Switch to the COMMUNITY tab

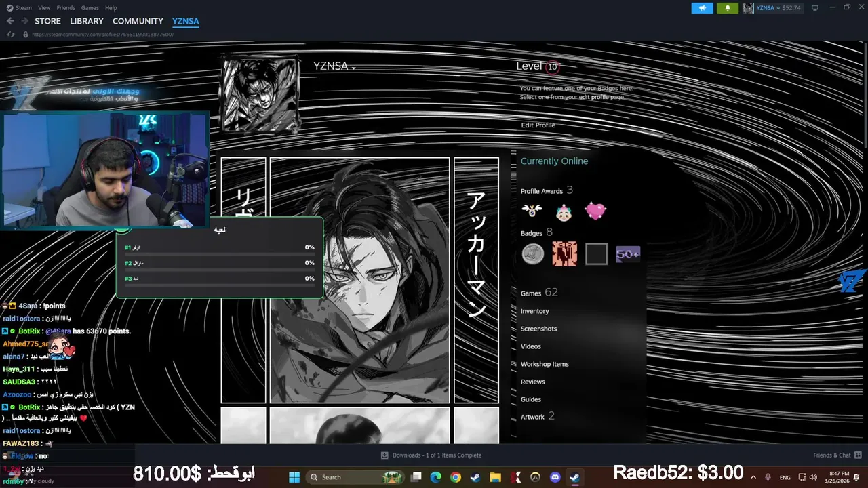point(138,21)
